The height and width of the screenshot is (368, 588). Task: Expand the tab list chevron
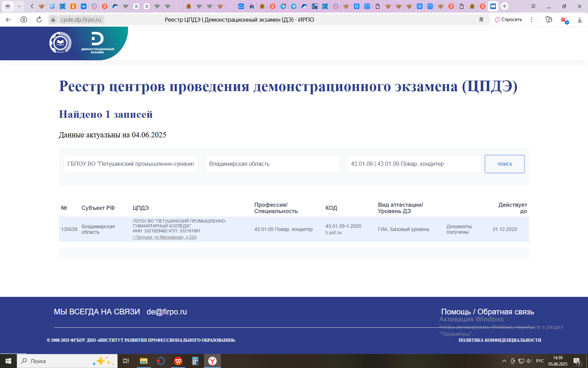coord(19,6)
